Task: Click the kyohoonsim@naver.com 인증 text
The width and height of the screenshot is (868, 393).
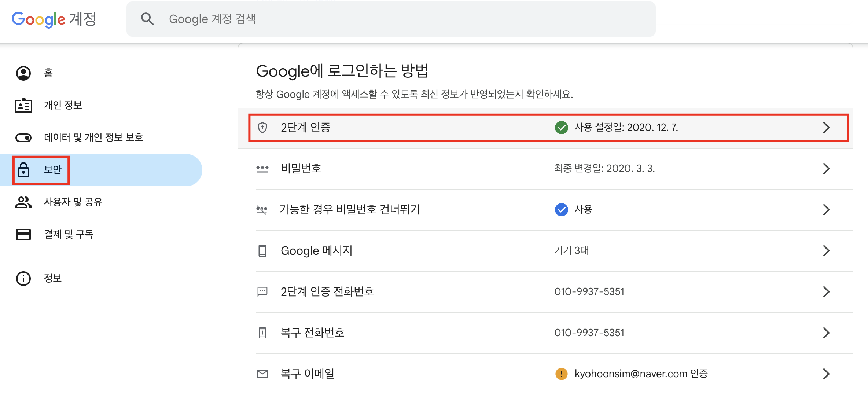Action: tap(641, 374)
